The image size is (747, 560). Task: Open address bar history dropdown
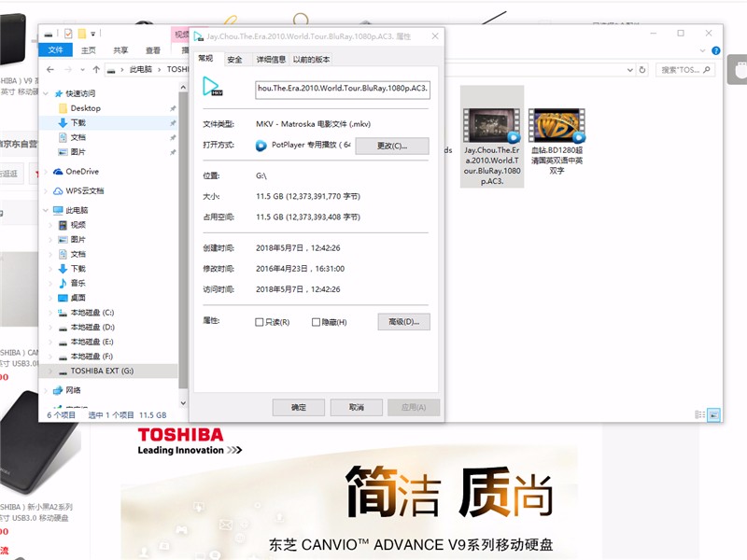coord(629,70)
